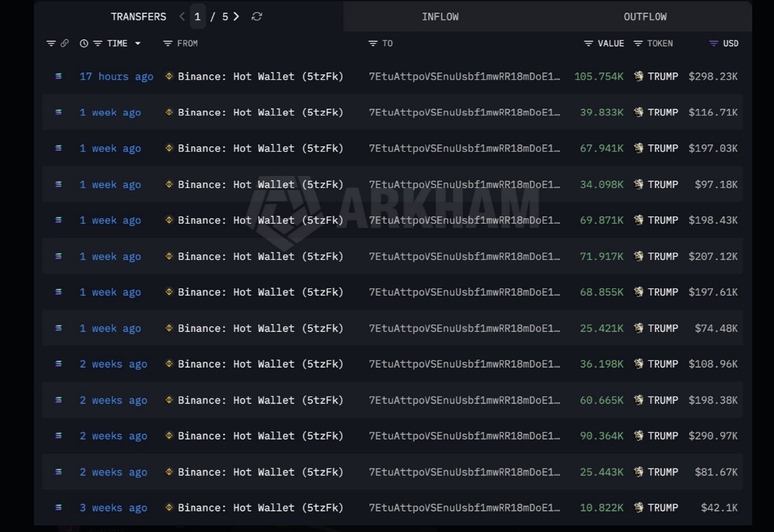The height and width of the screenshot is (532, 774).
Task: Open Binance: Hot Wallet label in $74.48K row
Action: pos(261,328)
